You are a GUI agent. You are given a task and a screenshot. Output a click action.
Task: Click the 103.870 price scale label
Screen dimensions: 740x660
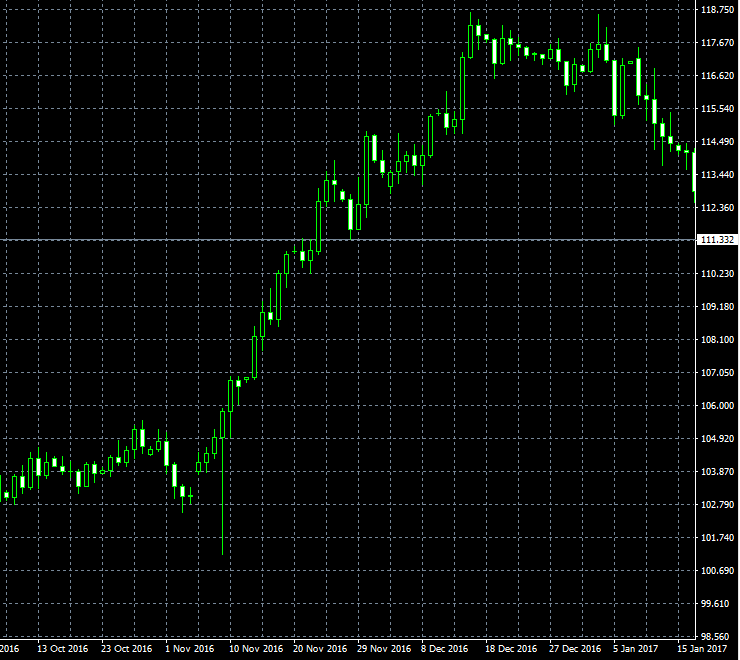pos(717,472)
